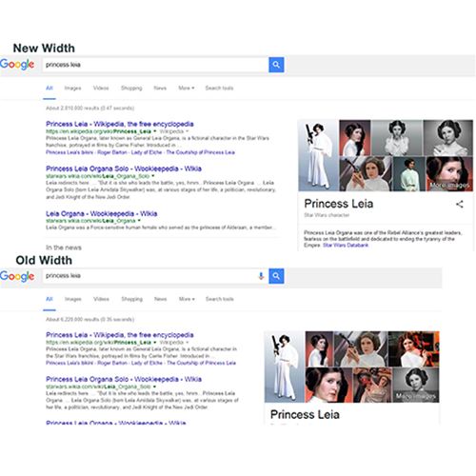Open 'The Courtship of Princess Leia' sitelink, Old Width
476x476 pixels.
pos(202,363)
